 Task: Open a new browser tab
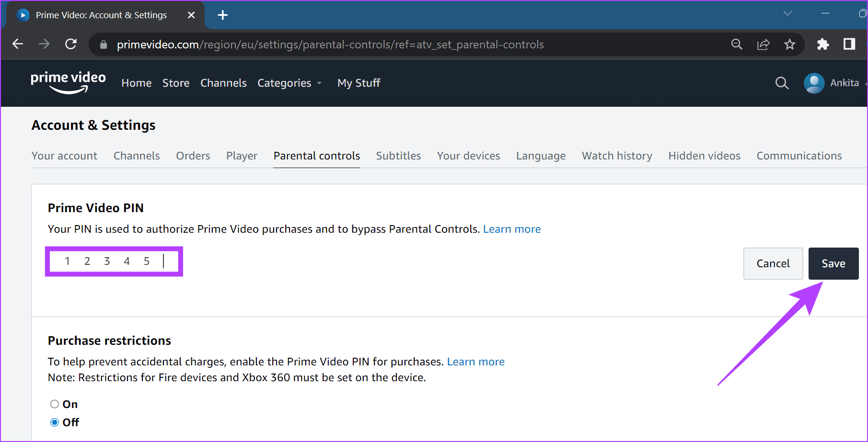pos(222,15)
